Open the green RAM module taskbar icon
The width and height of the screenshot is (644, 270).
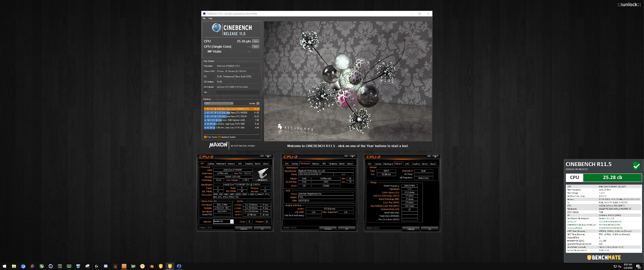(x=69, y=266)
